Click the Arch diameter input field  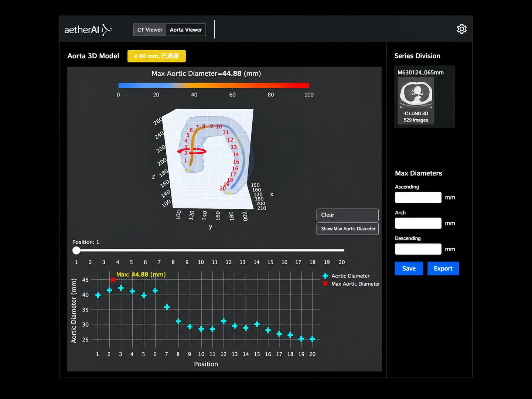coord(418,223)
